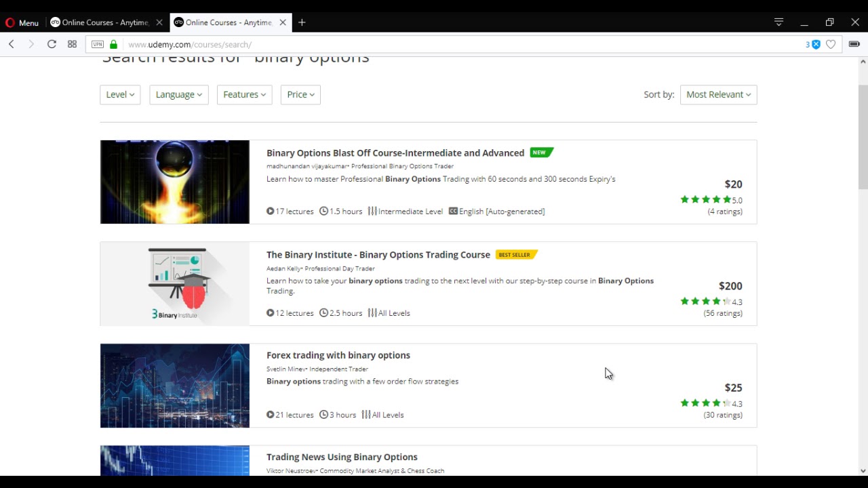The width and height of the screenshot is (868, 488).
Task: Click instructor madhunandan vijayakumar text
Action: point(307,166)
